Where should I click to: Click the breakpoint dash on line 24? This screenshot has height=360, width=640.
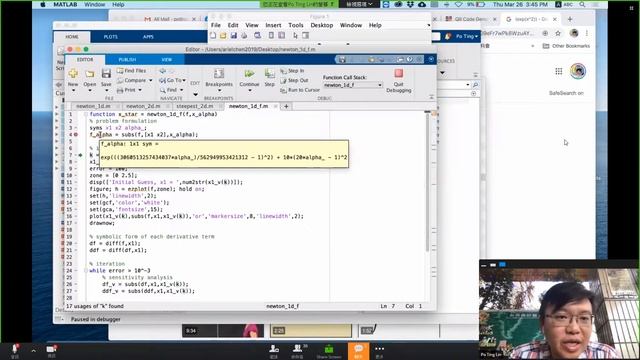pos(76,271)
